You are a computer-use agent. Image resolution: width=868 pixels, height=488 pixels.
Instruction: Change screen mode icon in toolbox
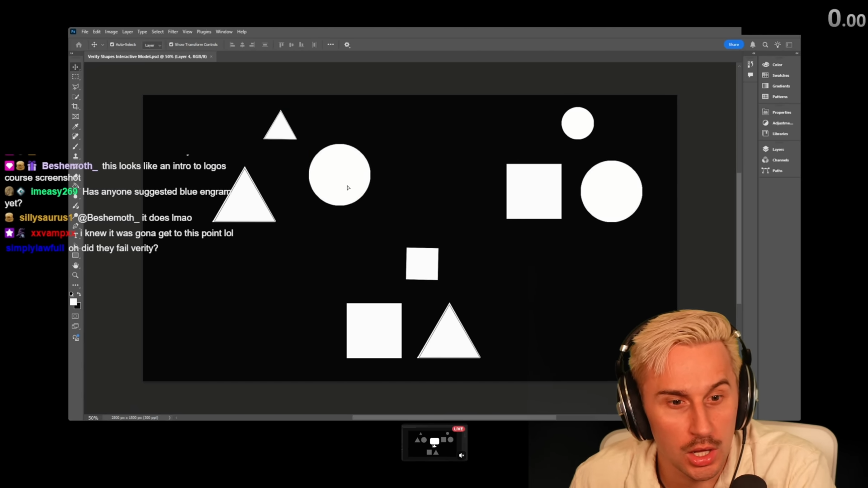(x=75, y=326)
